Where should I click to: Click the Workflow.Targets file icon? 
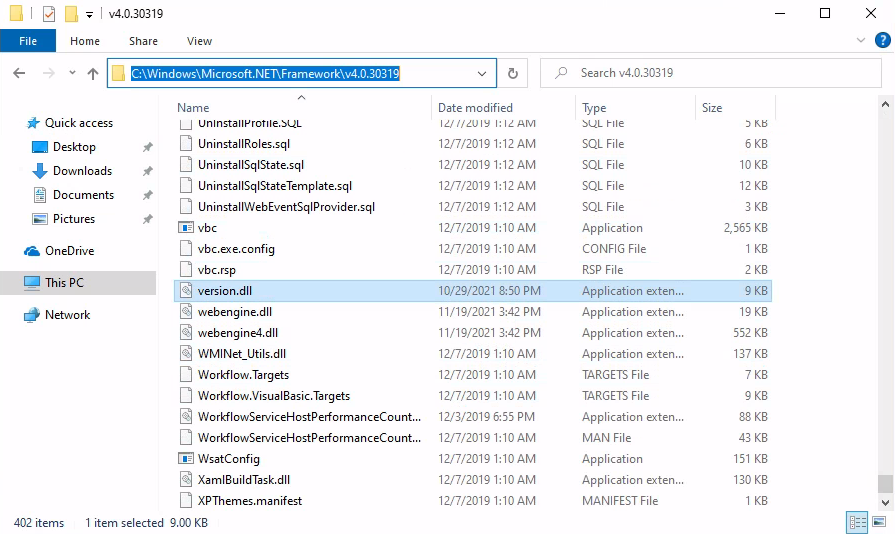pos(186,375)
